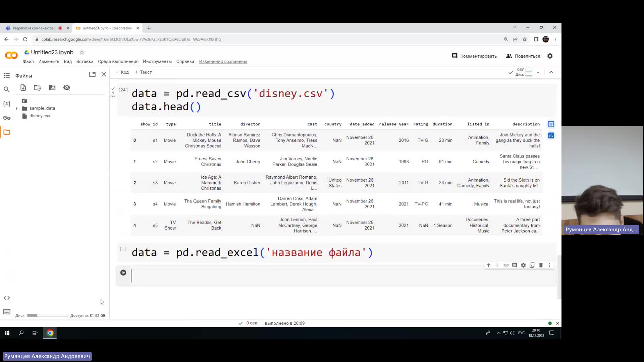Convert dataframe to interactive table

[551, 124]
